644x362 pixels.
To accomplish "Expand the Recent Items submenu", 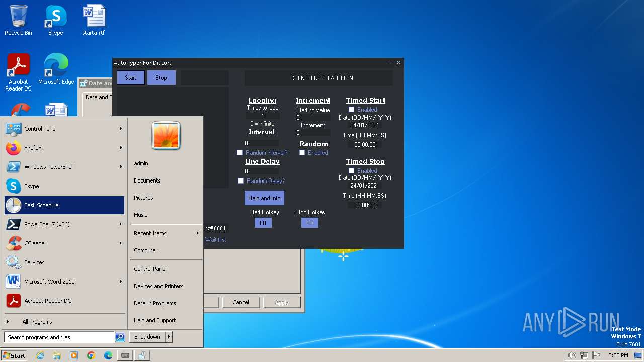I will tap(166, 233).
